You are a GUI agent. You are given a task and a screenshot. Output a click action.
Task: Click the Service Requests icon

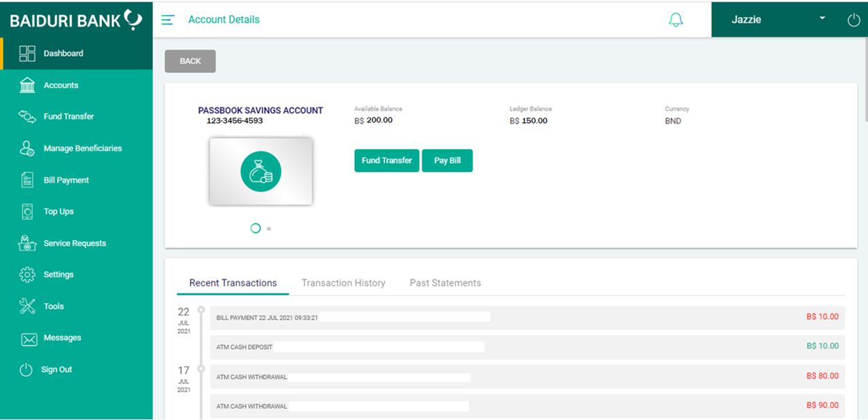tap(27, 243)
